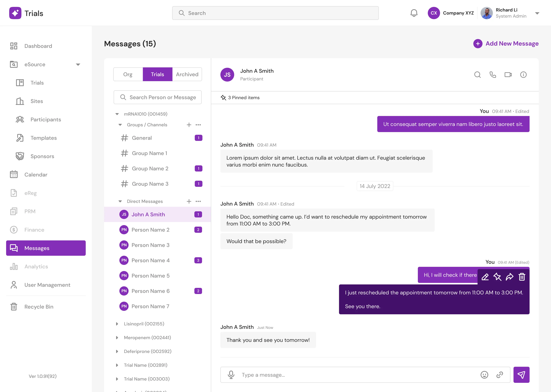Viewport: 551px width, 392px height.
Task: Open the Company XYZ avatar
Action: pos(434,13)
